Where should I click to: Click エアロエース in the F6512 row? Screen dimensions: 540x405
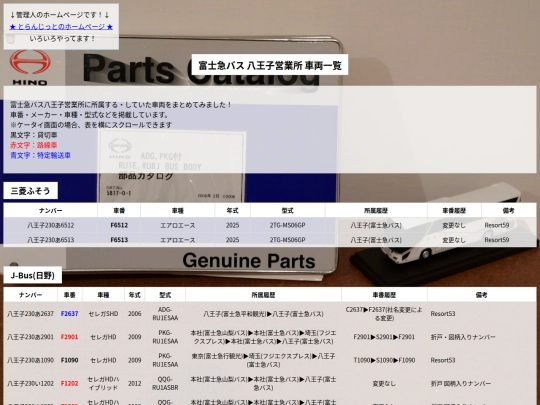tap(178, 225)
